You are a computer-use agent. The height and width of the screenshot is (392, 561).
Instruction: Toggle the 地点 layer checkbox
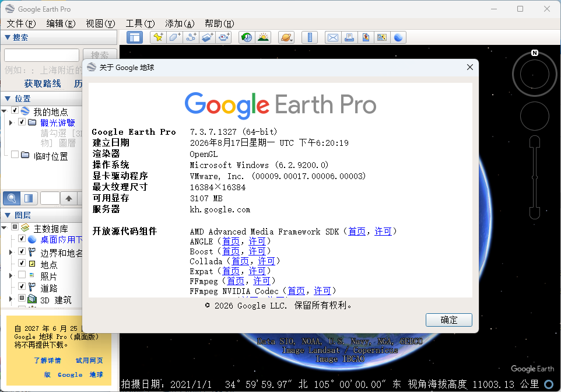click(22, 263)
